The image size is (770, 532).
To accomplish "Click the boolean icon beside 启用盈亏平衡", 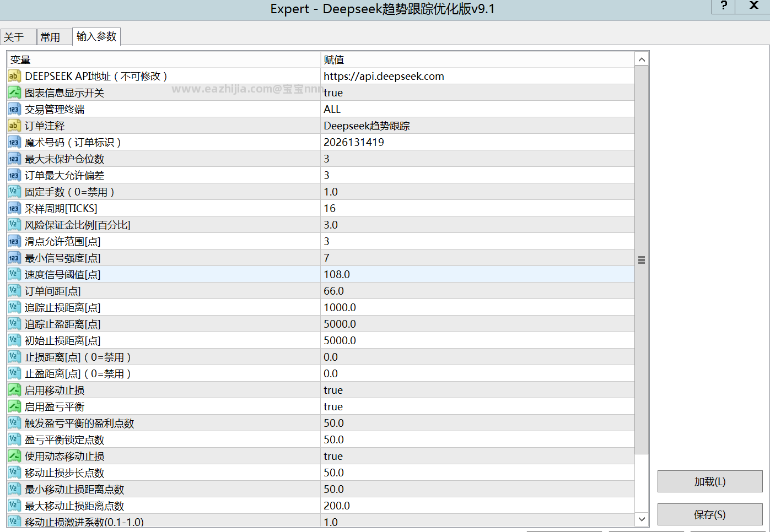I will [x=14, y=406].
